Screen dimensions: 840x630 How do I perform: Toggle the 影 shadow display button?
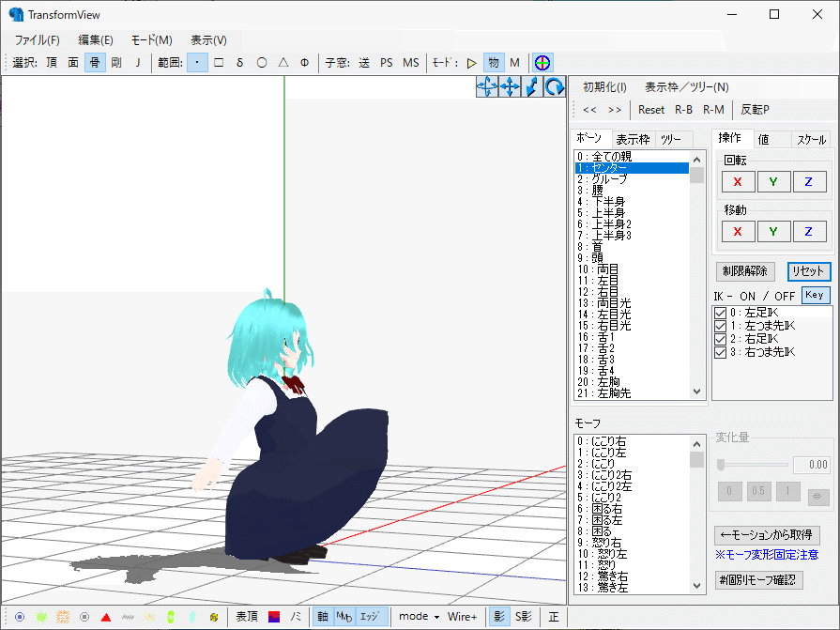(x=498, y=617)
